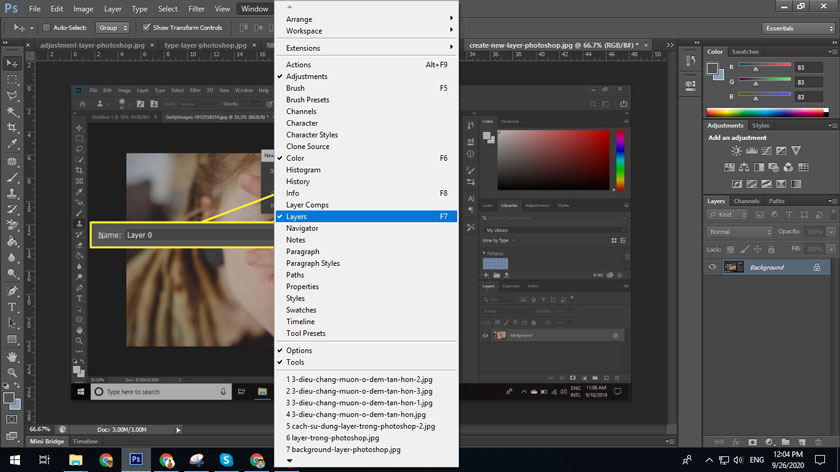Toggle Quick Mask mode icon

[x=12, y=419]
